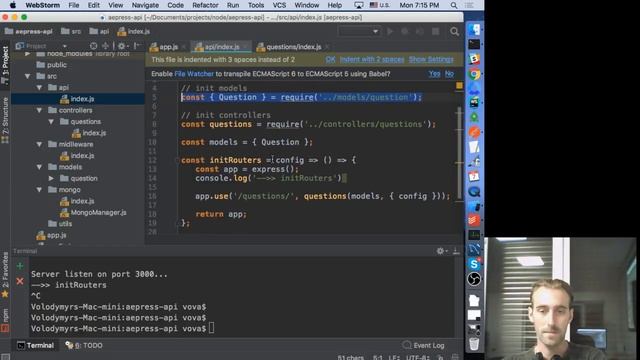Open the Event Log
Image resolution: width=640 pixels, height=360 pixels.
424,345
